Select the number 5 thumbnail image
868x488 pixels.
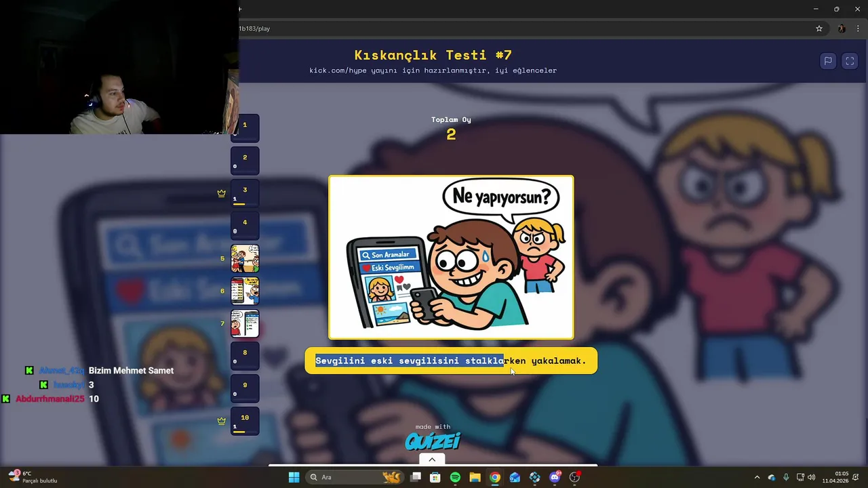point(245,258)
